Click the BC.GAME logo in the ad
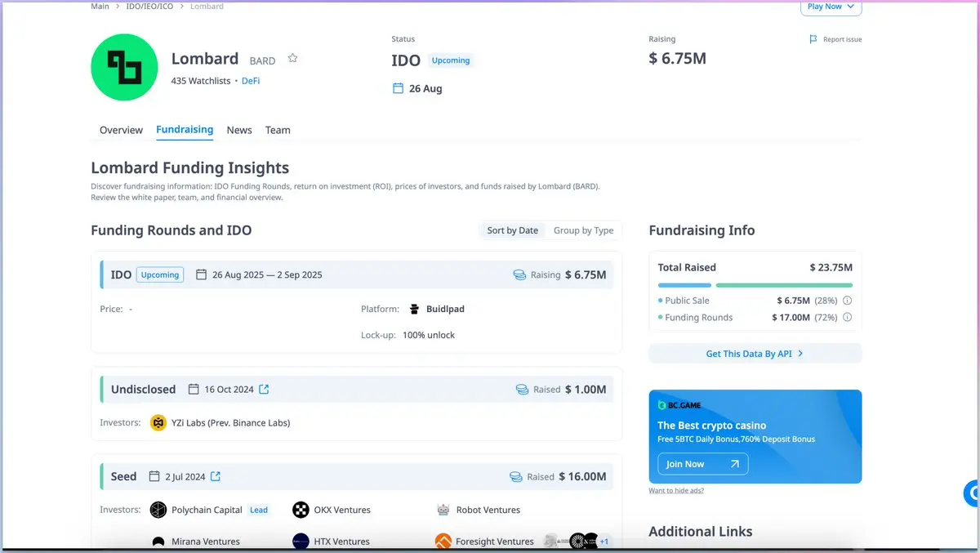This screenshot has height=553, width=980. [x=680, y=405]
